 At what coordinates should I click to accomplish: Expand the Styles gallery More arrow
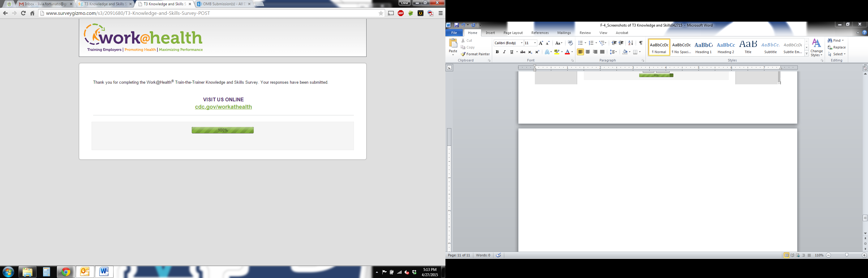click(807, 54)
